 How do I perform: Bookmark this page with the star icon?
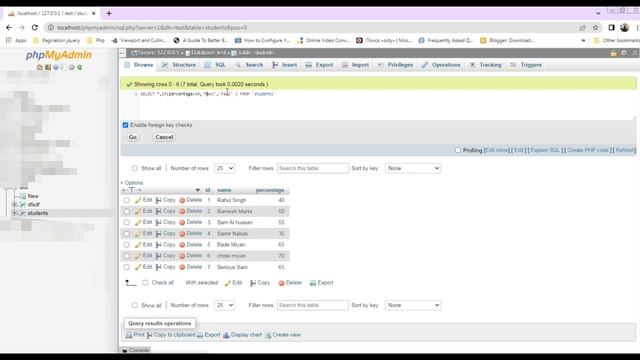(x=596, y=28)
